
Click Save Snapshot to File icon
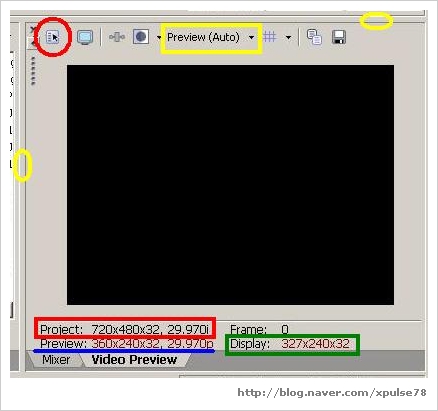[x=339, y=37]
